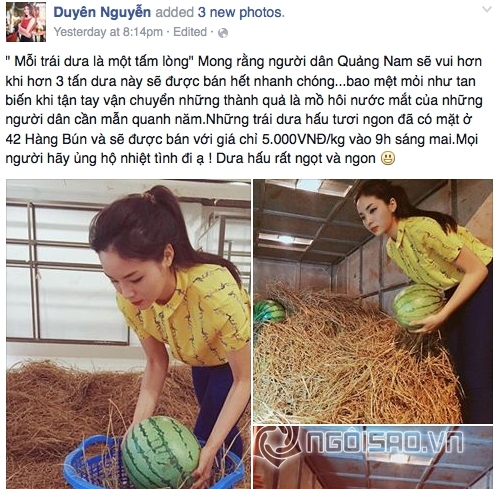Viewport: 497px width, 489px height.
Task: Click the Duyên Nguyễn name link
Action: tap(102, 12)
